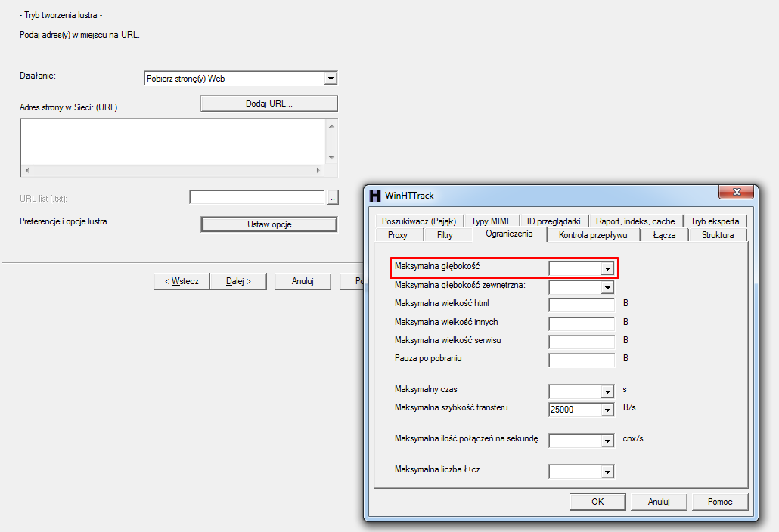Open the Filtry tab
Image resolution: width=779 pixels, height=532 pixels.
pyautogui.click(x=445, y=235)
